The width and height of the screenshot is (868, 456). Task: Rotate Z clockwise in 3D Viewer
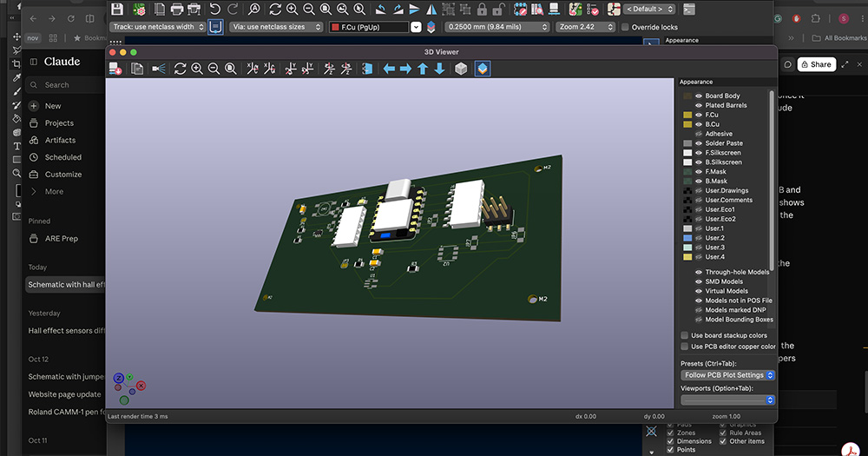329,69
